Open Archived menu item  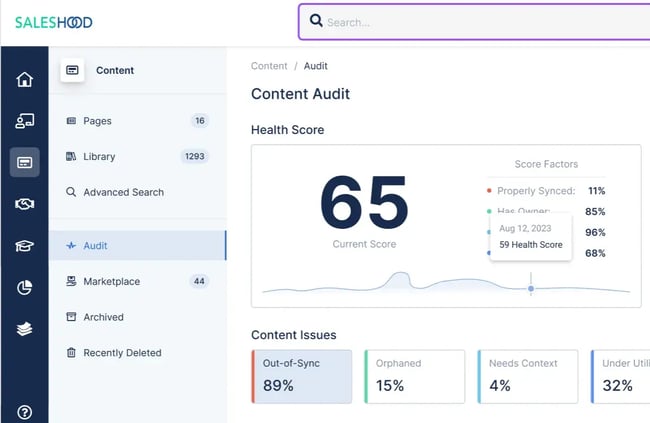(x=138, y=317)
